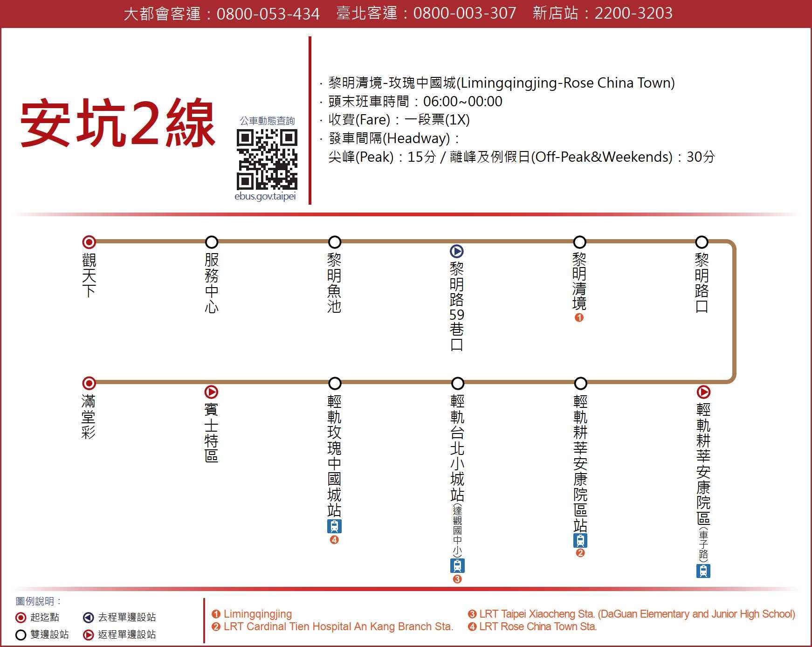Click the 安坑2線 route title

point(117,124)
